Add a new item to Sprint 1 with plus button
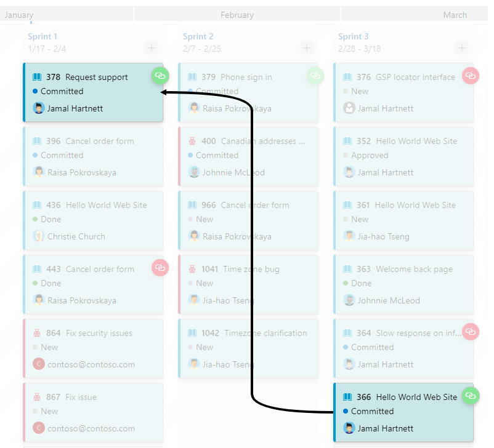 [152, 48]
